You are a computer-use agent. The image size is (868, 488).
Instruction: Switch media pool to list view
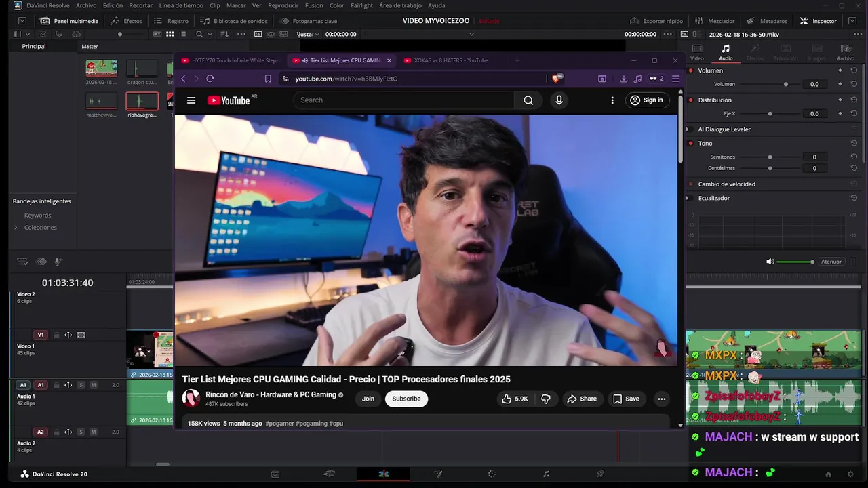click(183, 34)
